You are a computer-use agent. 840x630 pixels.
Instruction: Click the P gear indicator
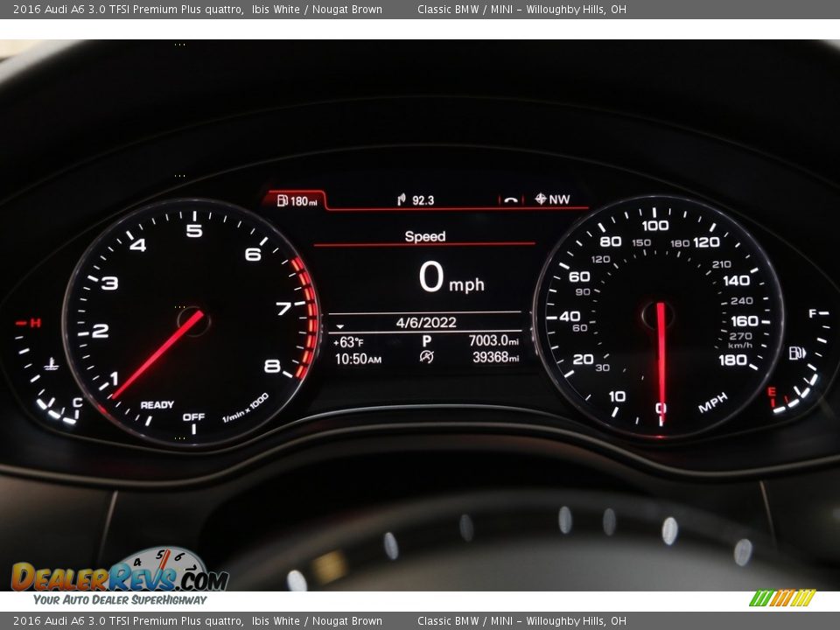tap(426, 341)
